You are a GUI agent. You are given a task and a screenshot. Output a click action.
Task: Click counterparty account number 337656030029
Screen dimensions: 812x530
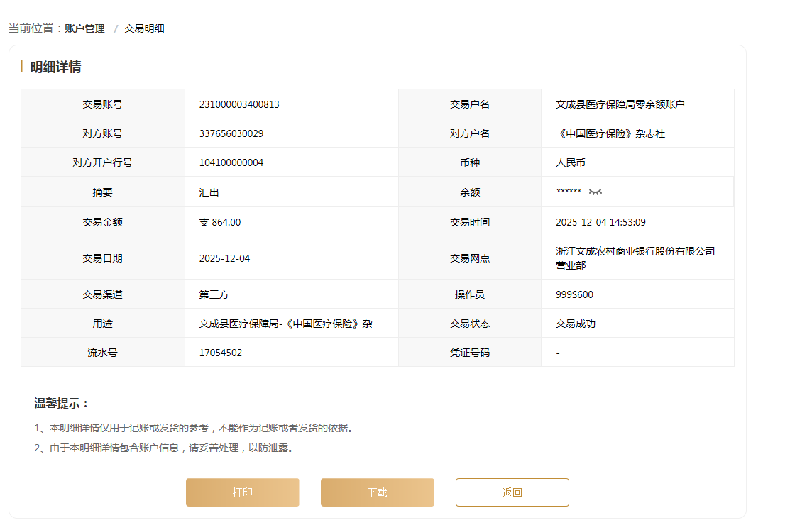[231, 133]
